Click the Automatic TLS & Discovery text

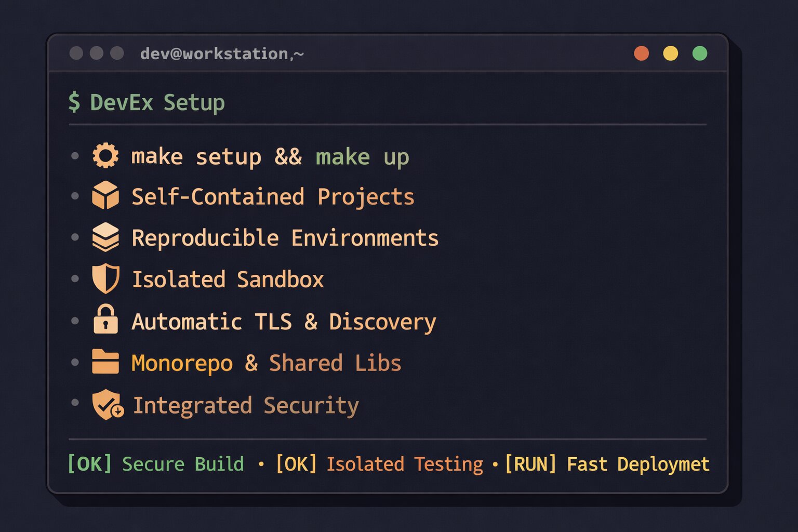coord(284,322)
